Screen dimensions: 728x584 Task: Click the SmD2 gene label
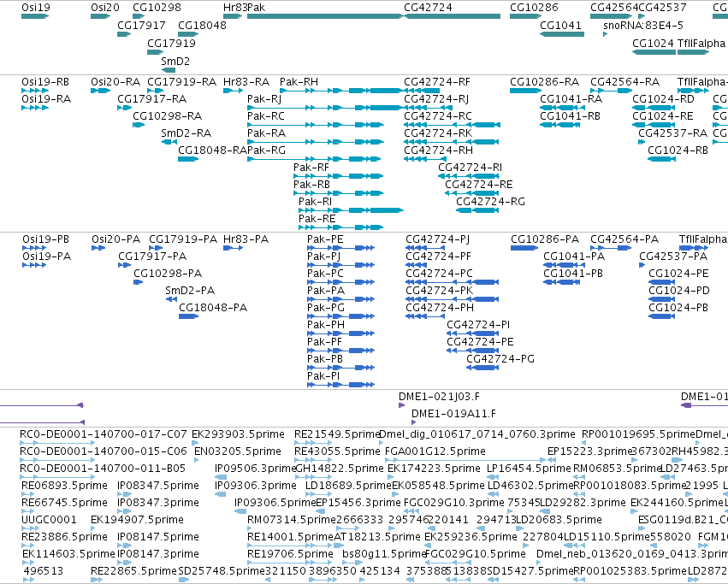click(x=175, y=62)
